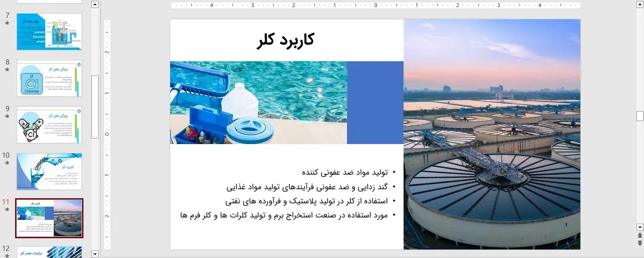Click the editing area scroll-up arrow
The height and width of the screenshot is (258, 644).
(x=640, y=4)
